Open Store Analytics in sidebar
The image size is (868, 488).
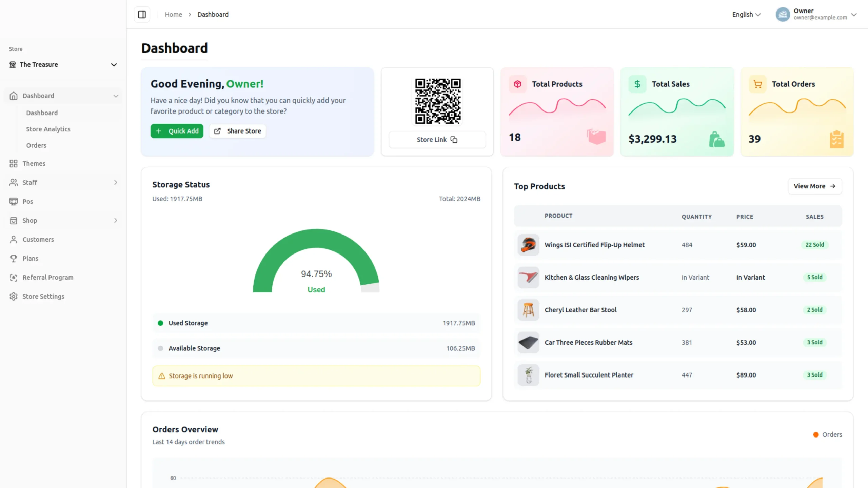[48, 129]
